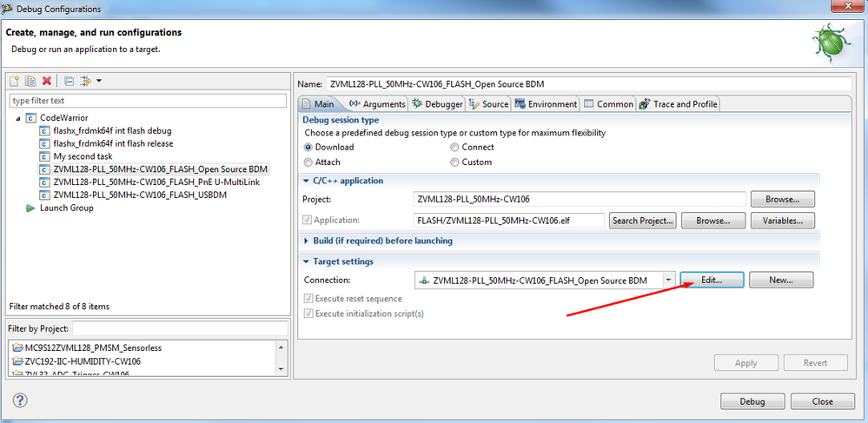Viewport: 868px width, 423px height.
Task: Switch to the Source tab
Action: coord(488,104)
